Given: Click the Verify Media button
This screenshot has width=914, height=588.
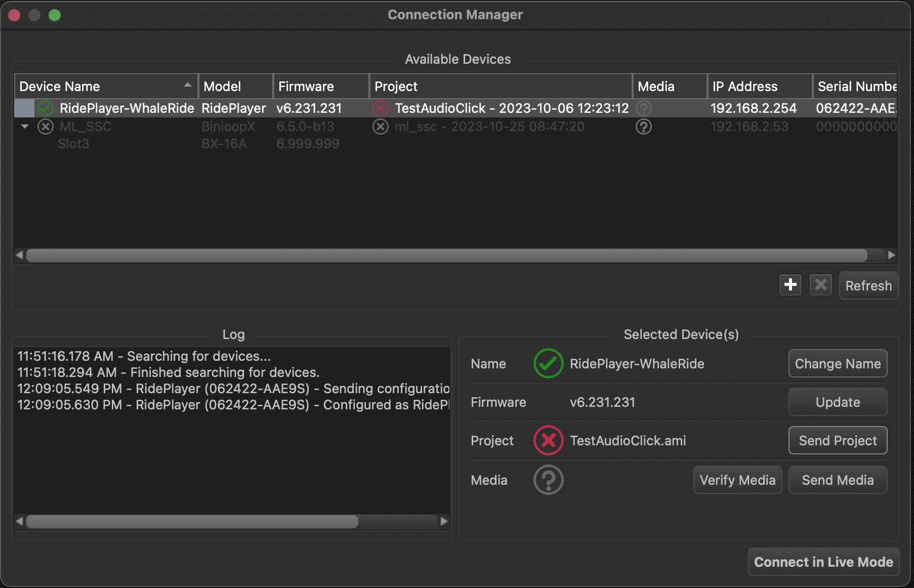Looking at the screenshot, I should (x=737, y=480).
